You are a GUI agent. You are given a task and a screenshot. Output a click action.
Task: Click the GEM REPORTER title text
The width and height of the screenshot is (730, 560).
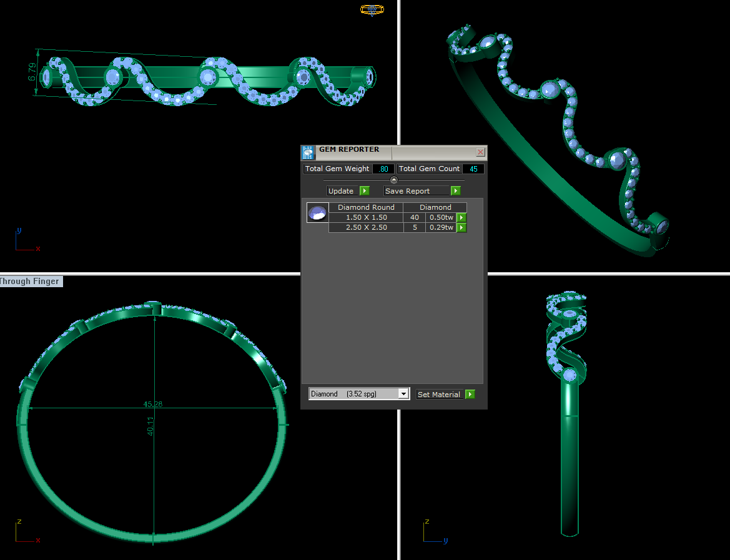click(349, 149)
